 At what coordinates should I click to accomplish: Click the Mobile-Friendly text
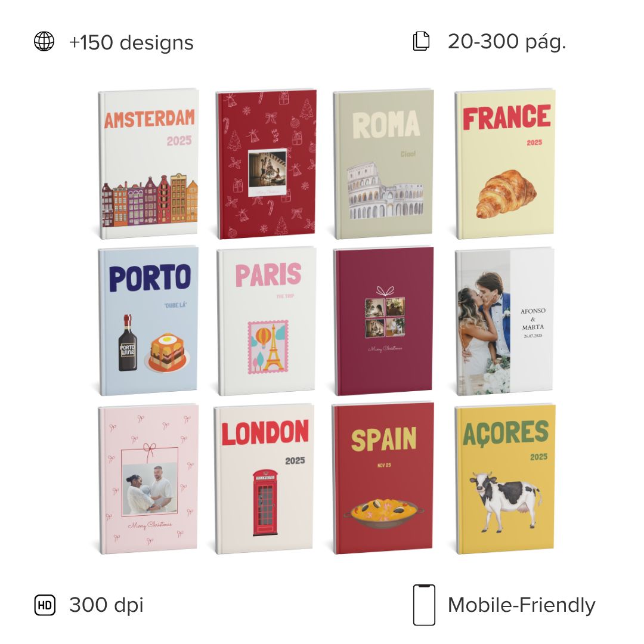pyautogui.click(x=522, y=605)
